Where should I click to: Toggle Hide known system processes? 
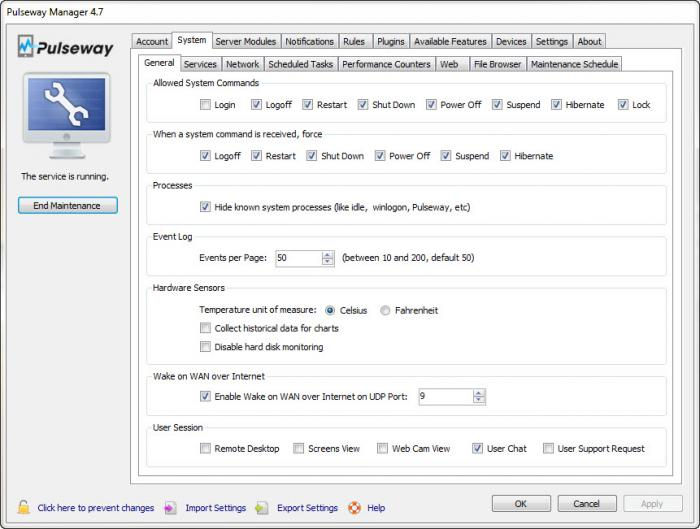205,207
